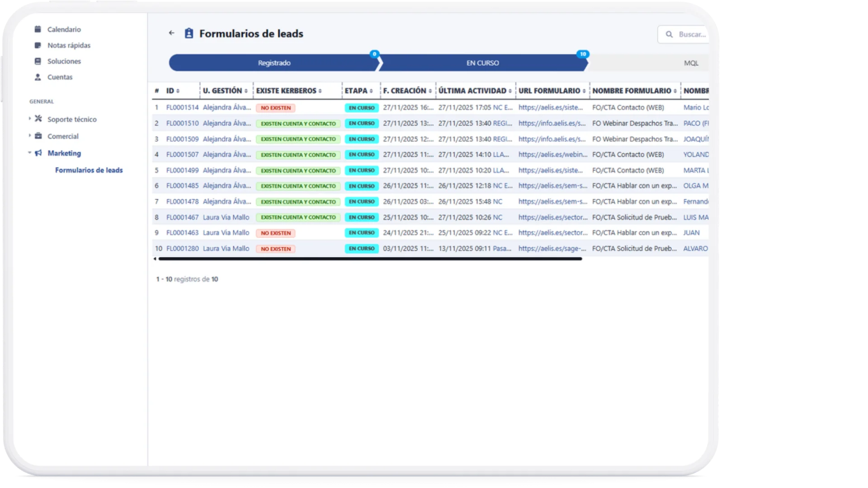
Task: Click the Calendario calendar icon
Action: (38, 29)
